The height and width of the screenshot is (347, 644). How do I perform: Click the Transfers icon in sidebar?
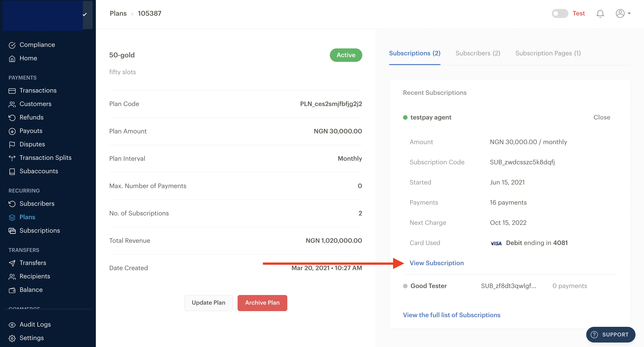(x=12, y=263)
